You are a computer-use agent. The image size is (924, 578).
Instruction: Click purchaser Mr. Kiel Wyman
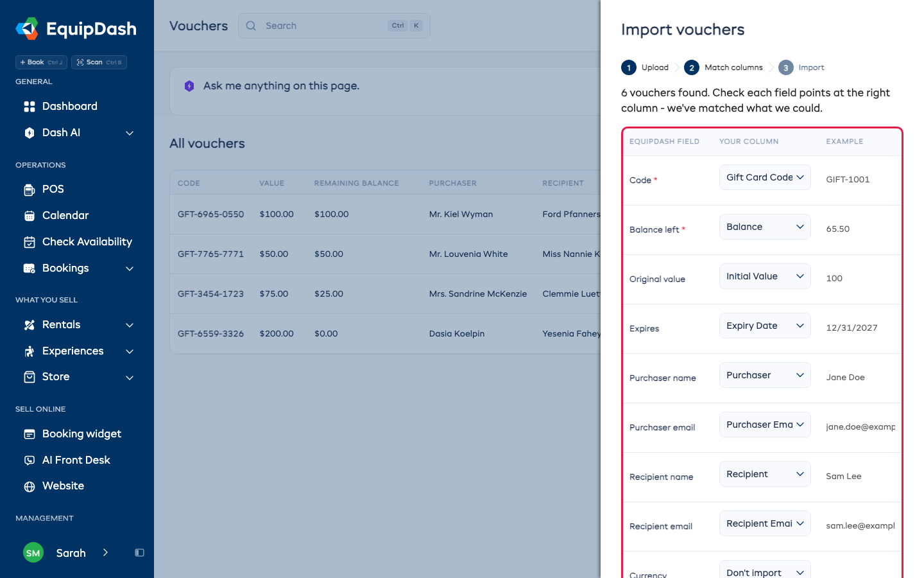[461, 215]
